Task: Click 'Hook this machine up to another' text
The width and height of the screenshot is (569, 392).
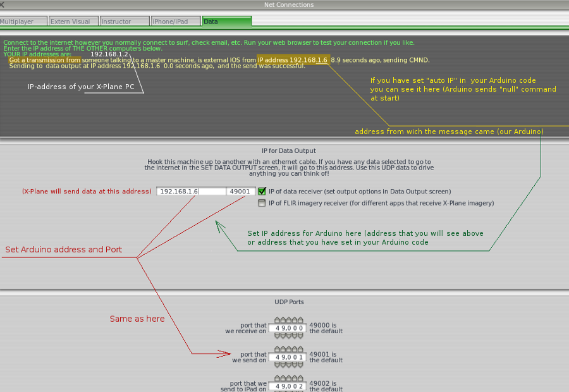Action: (289, 168)
